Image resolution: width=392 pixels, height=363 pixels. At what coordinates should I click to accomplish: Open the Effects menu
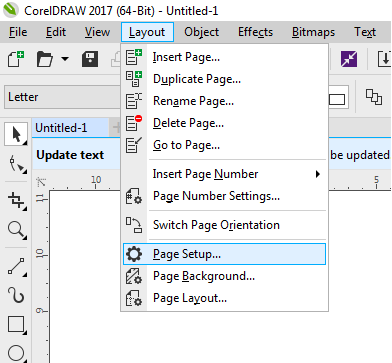pyautogui.click(x=255, y=32)
